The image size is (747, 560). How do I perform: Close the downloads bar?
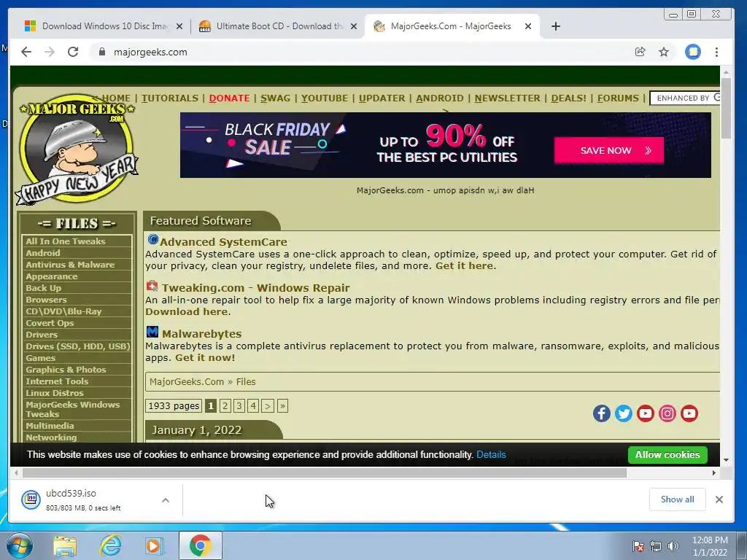(x=719, y=499)
